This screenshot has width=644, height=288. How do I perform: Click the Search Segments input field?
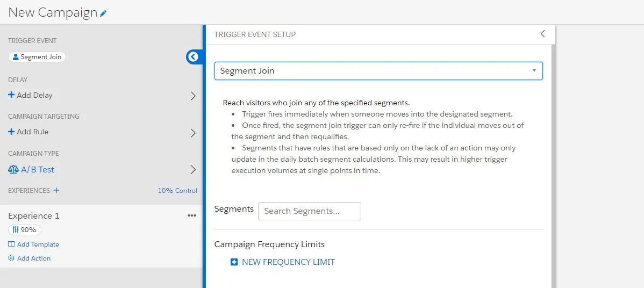[x=310, y=211]
